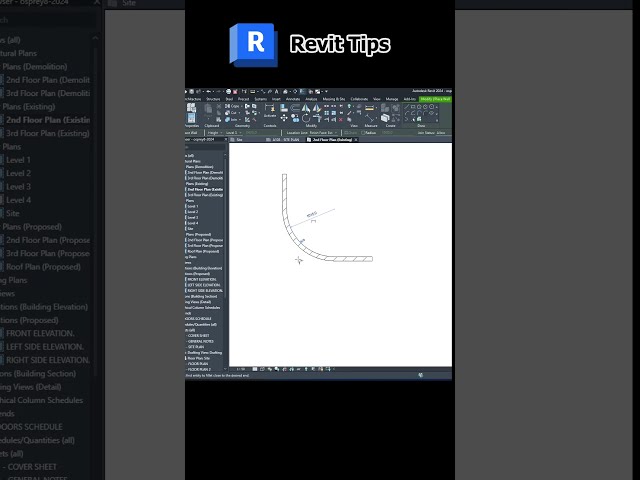Click the Measure between references icon
This screenshot has width=640, height=480.
(x=369, y=107)
